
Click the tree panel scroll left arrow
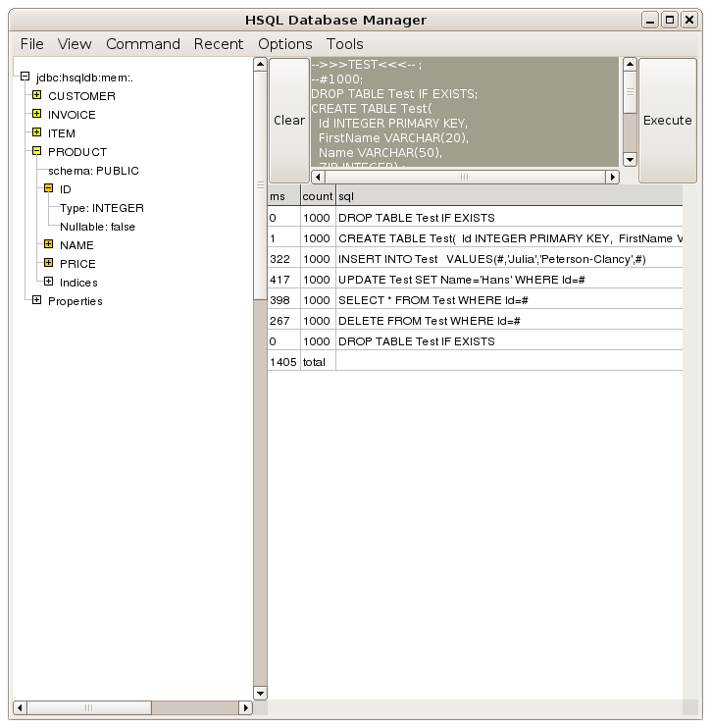pos(20,707)
